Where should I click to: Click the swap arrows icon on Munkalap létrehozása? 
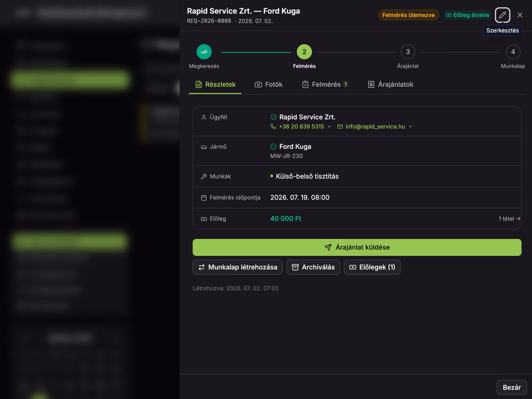(x=201, y=267)
